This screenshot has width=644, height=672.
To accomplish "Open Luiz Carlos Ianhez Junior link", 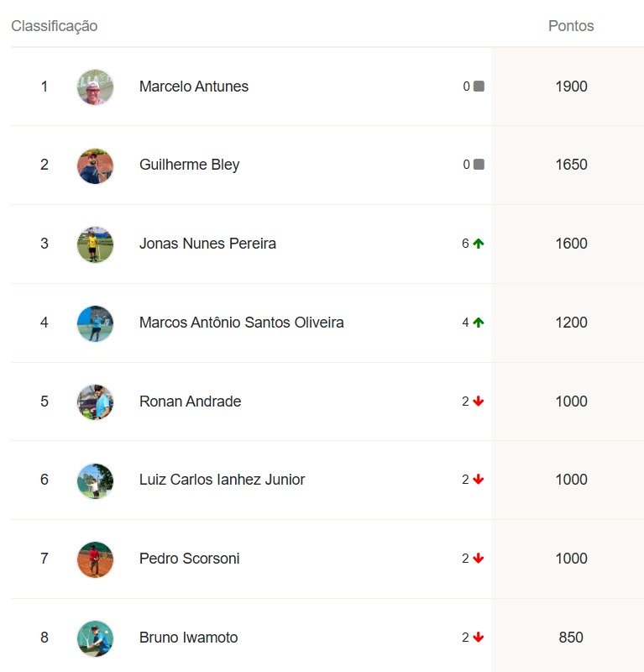I will (222, 480).
